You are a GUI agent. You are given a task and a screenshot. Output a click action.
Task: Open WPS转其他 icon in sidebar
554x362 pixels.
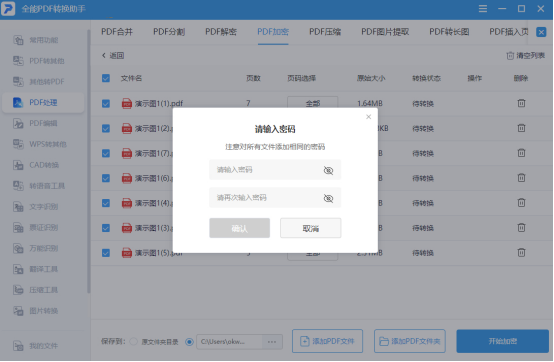(x=18, y=144)
